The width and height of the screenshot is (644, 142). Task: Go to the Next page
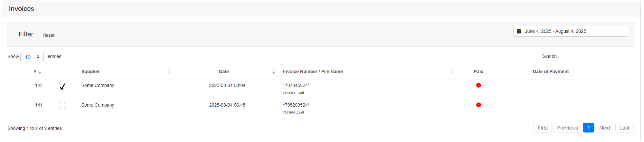coord(604,128)
